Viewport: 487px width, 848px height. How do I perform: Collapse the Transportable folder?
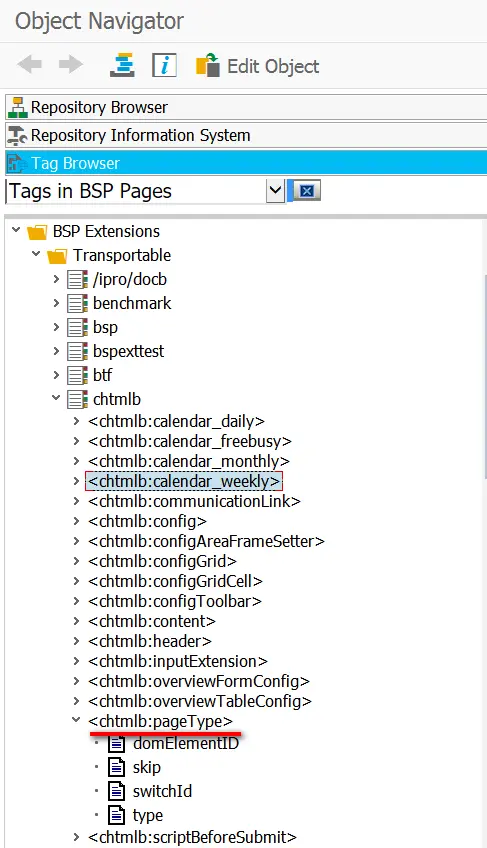pyautogui.click(x=36, y=254)
